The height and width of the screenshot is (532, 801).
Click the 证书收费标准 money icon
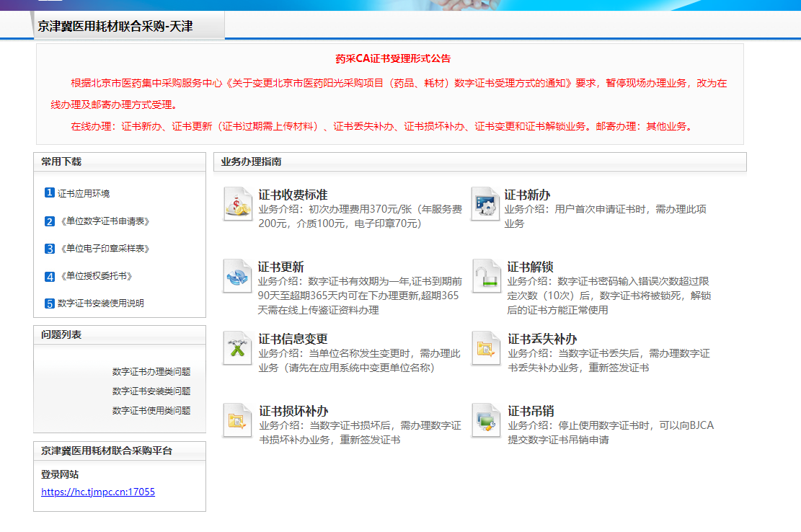(237, 203)
